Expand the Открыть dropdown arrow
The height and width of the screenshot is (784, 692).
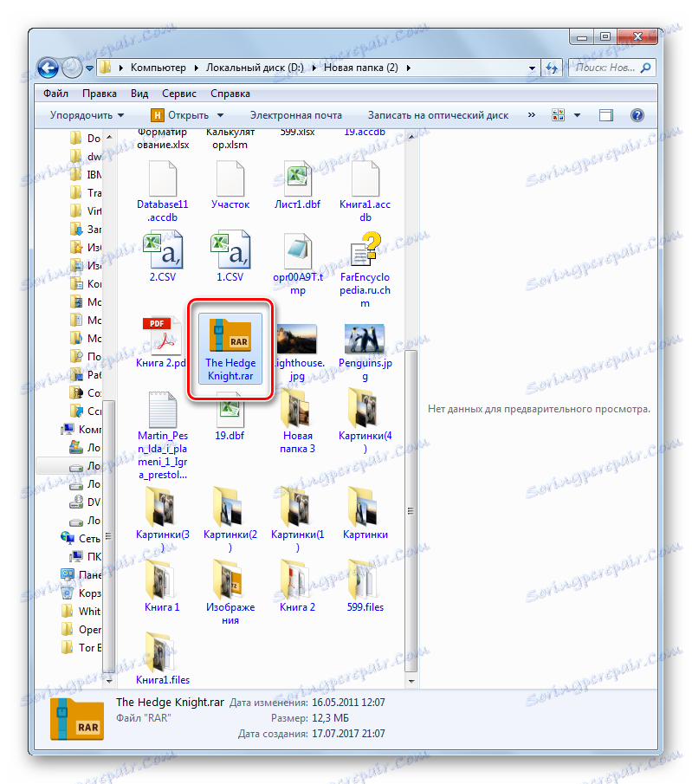[x=220, y=115]
